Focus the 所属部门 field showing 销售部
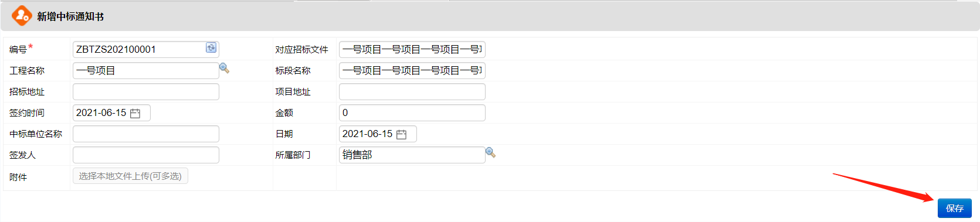The image size is (980, 222). 412,155
